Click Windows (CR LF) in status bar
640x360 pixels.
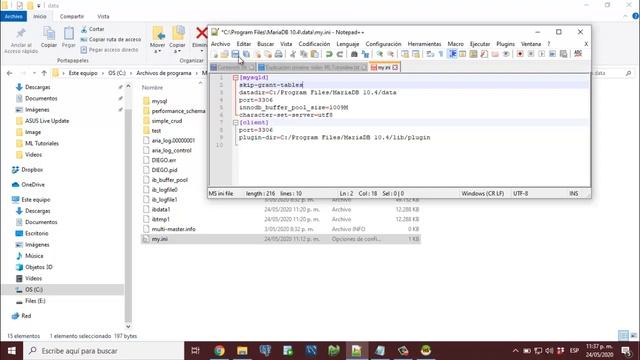pyautogui.click(x=482, y=193)
